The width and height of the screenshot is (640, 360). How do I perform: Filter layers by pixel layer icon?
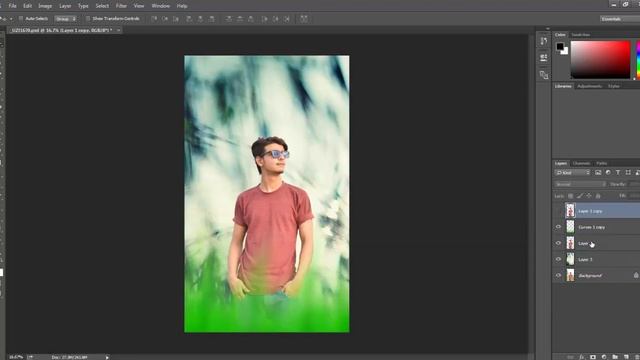pos(598,173)
